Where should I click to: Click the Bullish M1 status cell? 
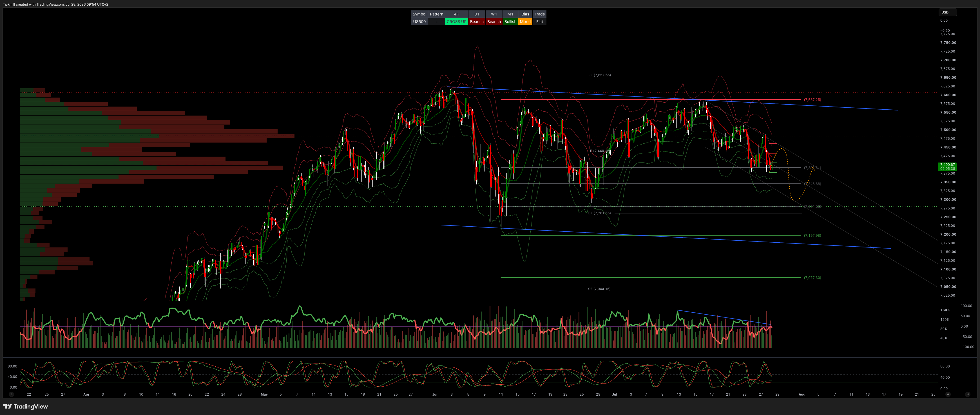510,22
